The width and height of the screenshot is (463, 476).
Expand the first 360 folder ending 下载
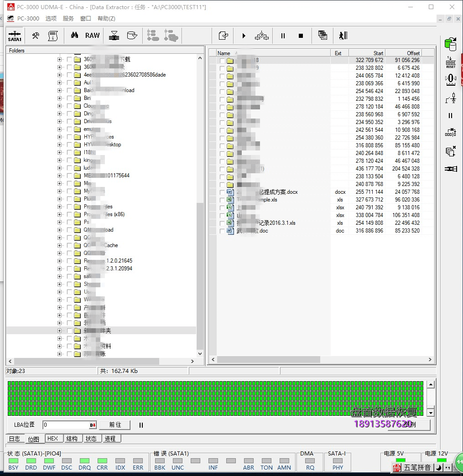(x=59, y=59)
